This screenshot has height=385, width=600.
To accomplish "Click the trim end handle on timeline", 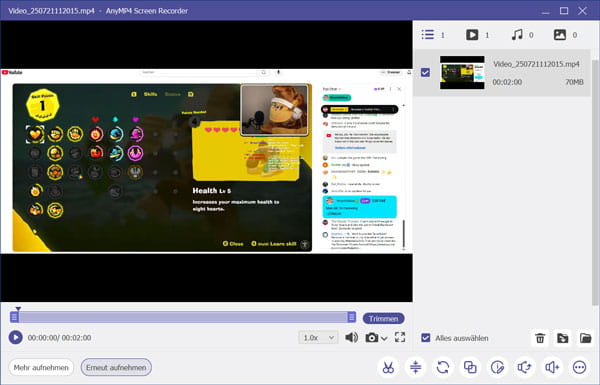I will 352,316.
